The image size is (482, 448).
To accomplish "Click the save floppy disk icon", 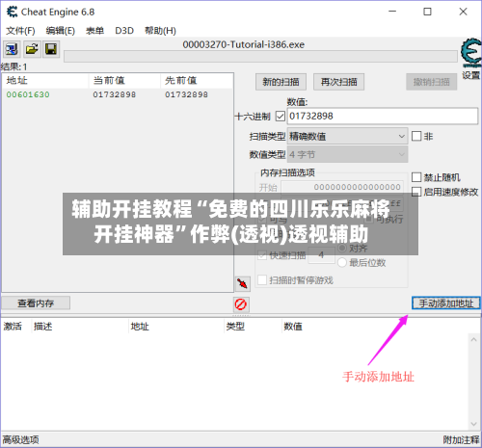I will click(x=51, y=49).
